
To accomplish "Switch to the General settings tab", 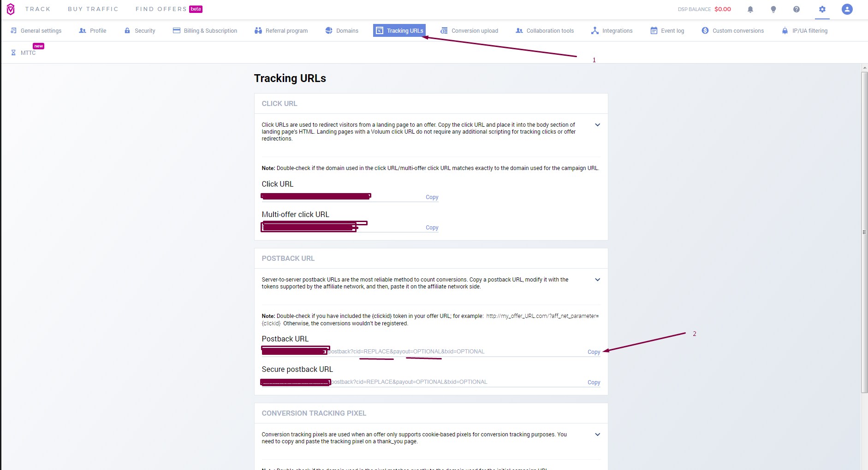I will pos(36,30).
